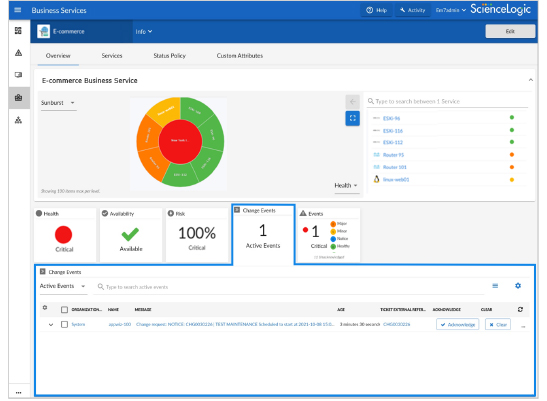
Task: Open the ellipsis menu at sidebar bottom
Action: 18,393
